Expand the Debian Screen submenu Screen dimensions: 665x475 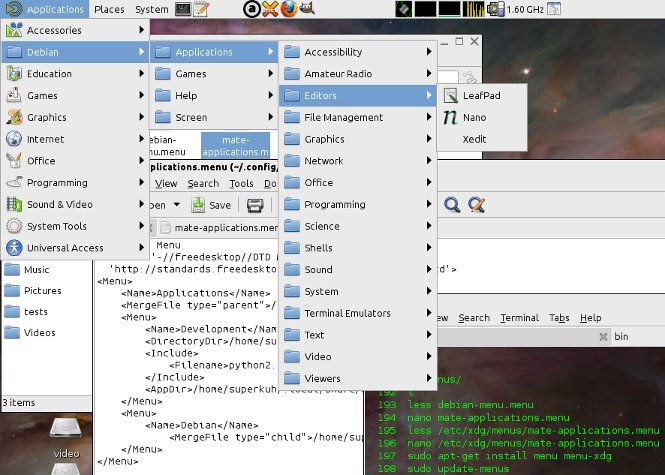click(214, 117)
